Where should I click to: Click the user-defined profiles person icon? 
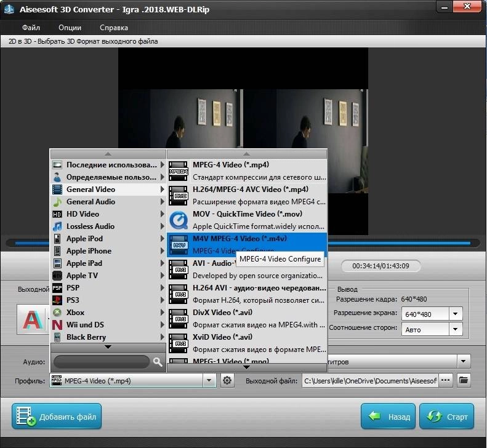tap(57, 177)
